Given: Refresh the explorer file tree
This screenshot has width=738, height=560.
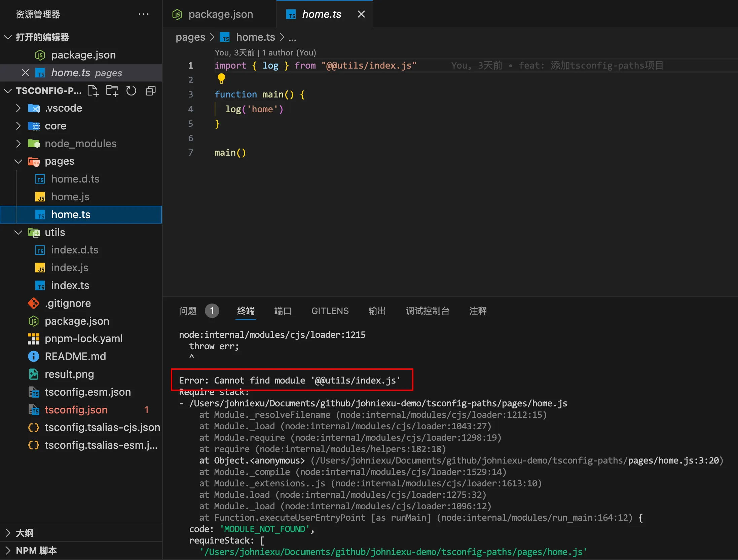Looking at the screenshot, I should [131, 91].
